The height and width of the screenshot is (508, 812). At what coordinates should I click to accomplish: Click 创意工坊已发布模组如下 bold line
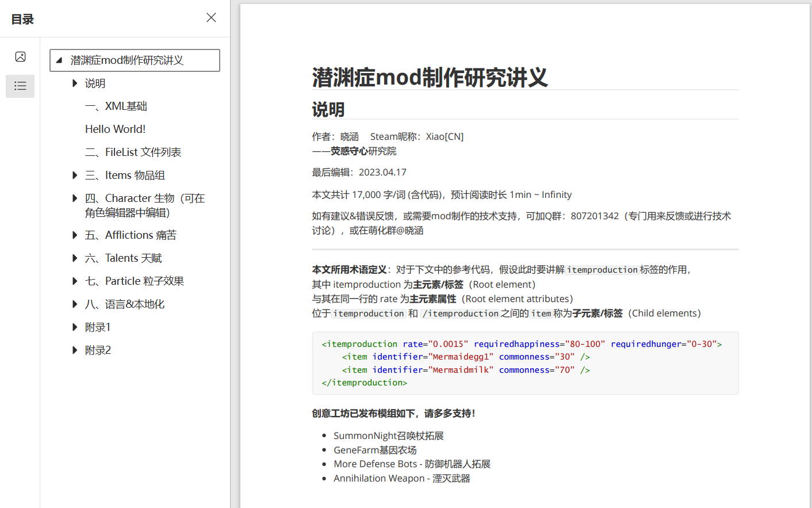click(394, 414)
